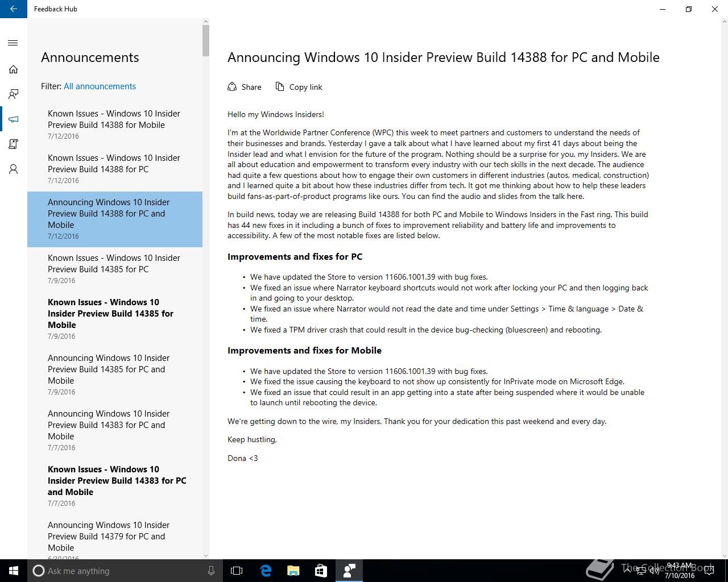The width and height of the screenshot is (728, 582).
Task: Click the list scrollbar down arrow
Action: (206, 556)
